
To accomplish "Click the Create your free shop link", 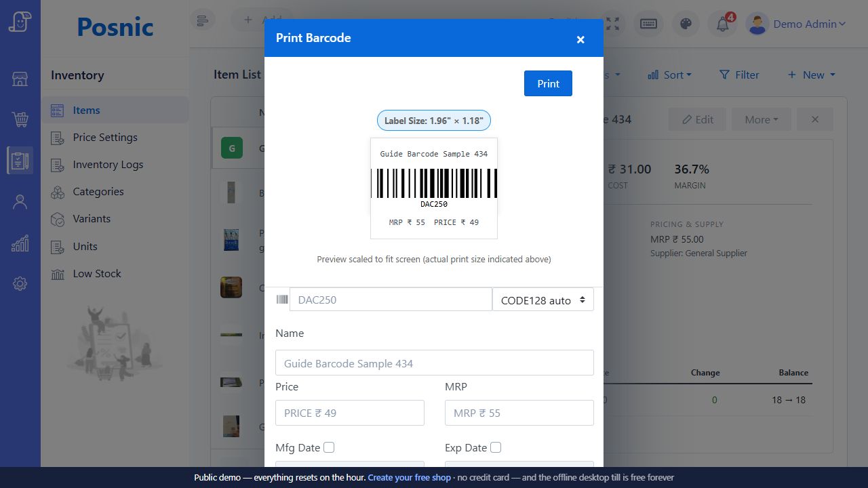I will click(409, 477).
